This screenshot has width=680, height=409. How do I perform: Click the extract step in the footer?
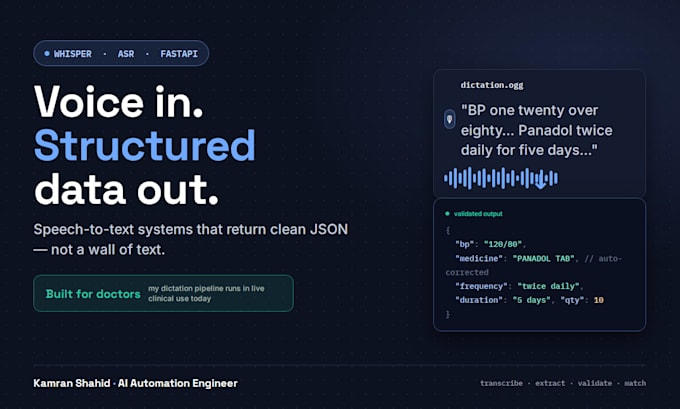pyautogui.click(x=550, y=383)
